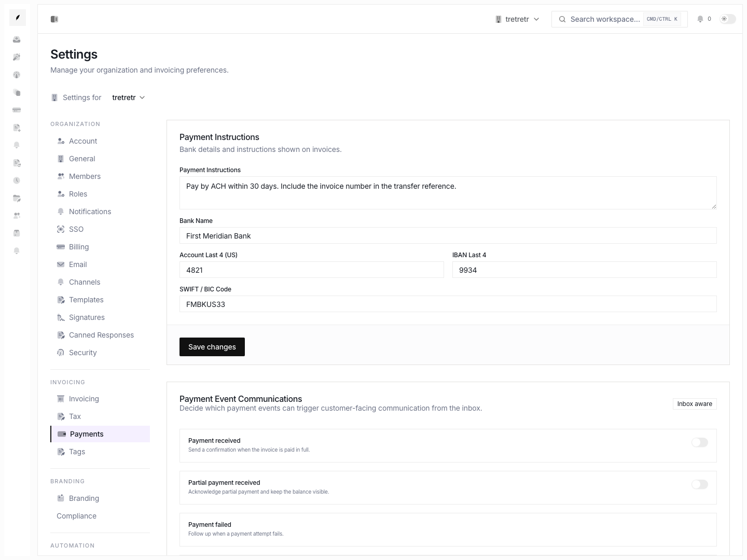Click the Account Last 4 (US) field

[312, 270]
